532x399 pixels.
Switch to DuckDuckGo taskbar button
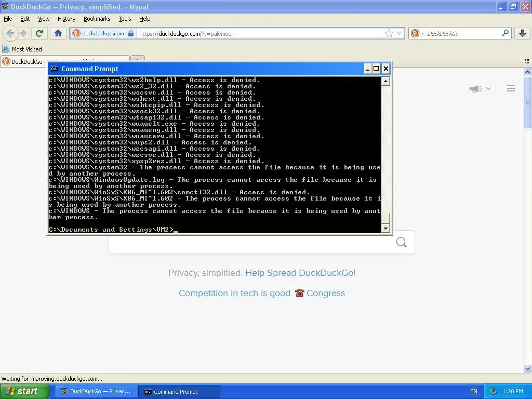click(x=96, y=392)
